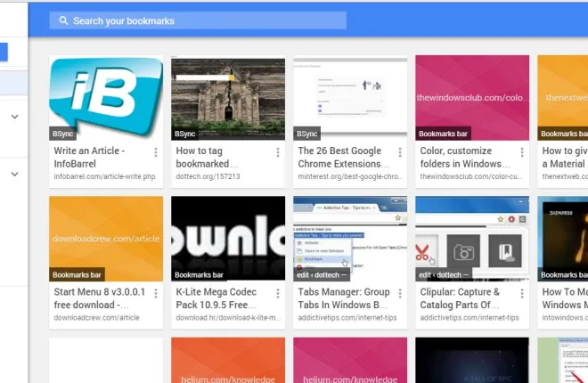This screenshot has height=383, width=588.
Task: Open the minterest Chrome extensions page thumbnail
Action: [350, 98]
